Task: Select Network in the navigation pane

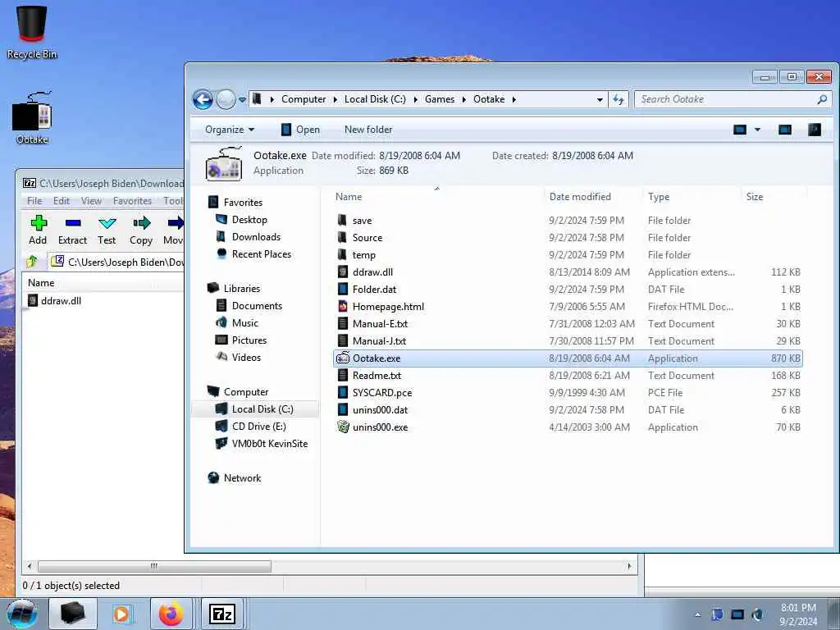Action: click(242, 478)
